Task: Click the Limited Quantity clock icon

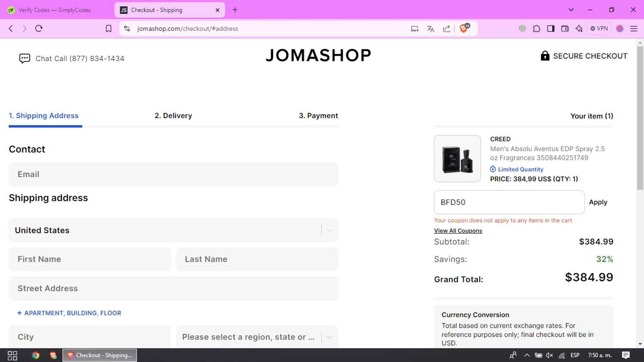Action: (493, 169)
